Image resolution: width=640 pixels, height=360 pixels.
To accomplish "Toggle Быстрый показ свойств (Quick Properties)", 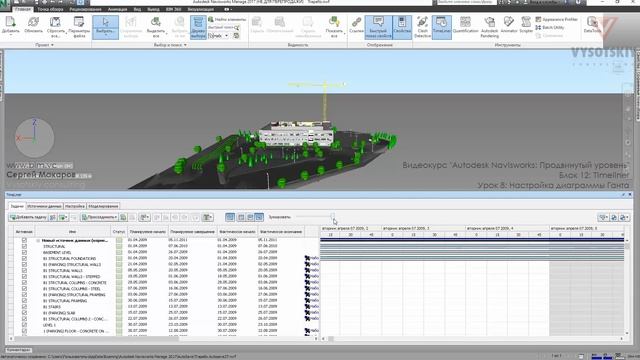I will click(x=378, y=27).
